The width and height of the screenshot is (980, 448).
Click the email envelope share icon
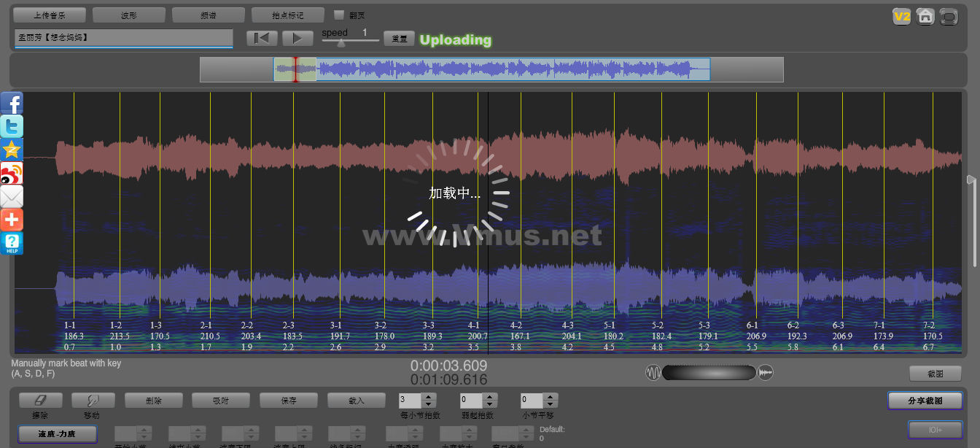pyautogui.click(x=12, y=196)
